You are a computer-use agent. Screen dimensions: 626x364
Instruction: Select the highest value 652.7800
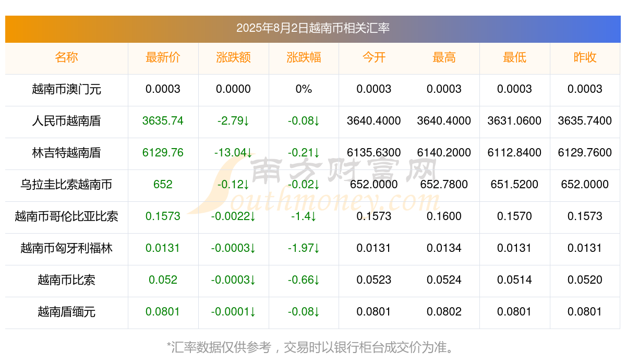click(x=444, y=185)
